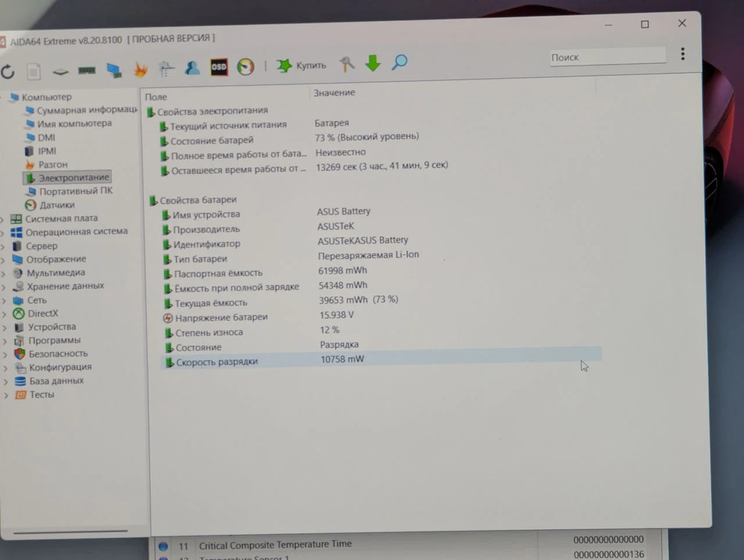Expand the Безопасность node arrow
The height and width of the screenshot is (560, 744).
[5, 354]
